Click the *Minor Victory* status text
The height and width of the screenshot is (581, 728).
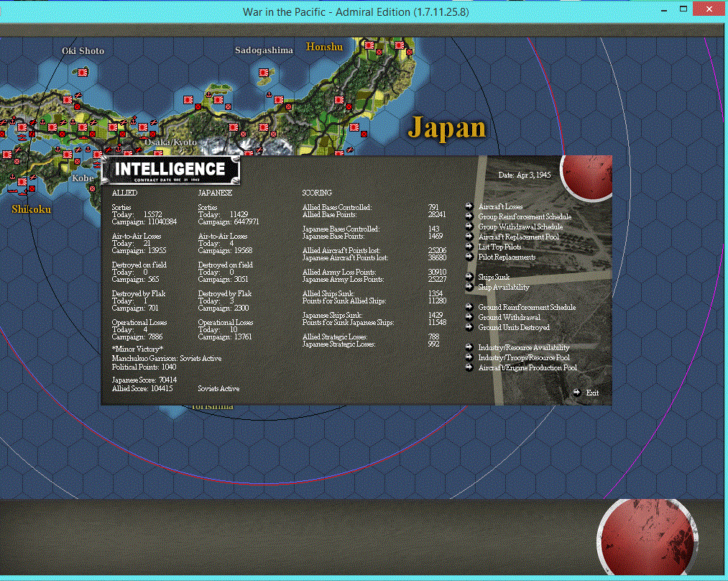point(137,349)
